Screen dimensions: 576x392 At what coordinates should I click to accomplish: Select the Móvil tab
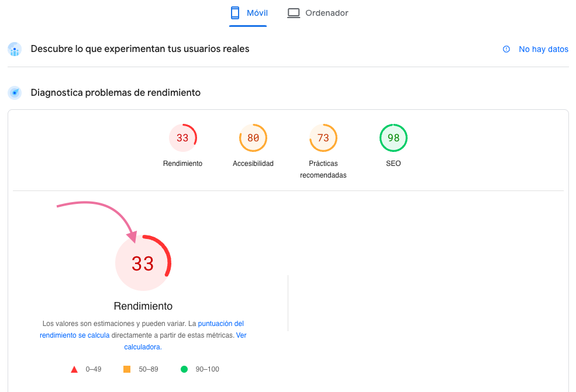tap(248, 12)
